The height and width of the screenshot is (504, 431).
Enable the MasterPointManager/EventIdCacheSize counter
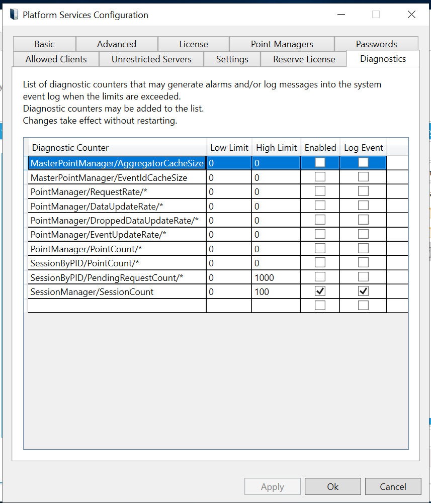[320, 177]
